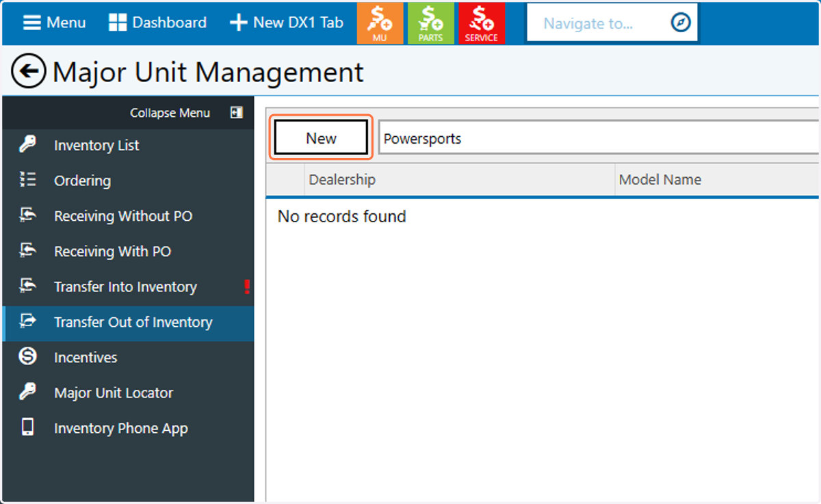Click the Navigate to search field

[x=612, y=23]
